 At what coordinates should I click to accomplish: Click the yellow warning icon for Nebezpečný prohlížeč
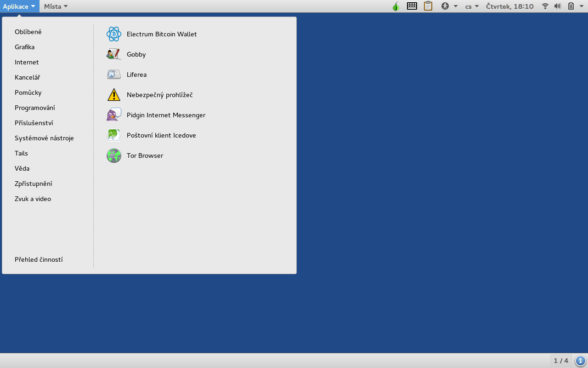click(x=114, y=95)
